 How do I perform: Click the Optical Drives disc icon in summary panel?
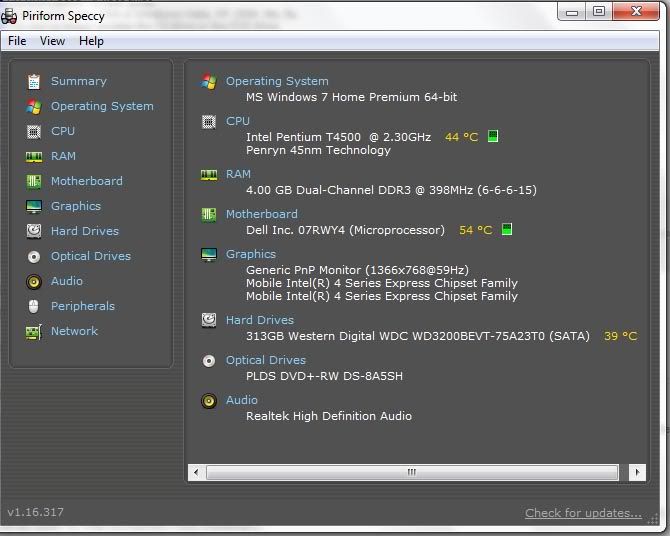coord(209,361)
